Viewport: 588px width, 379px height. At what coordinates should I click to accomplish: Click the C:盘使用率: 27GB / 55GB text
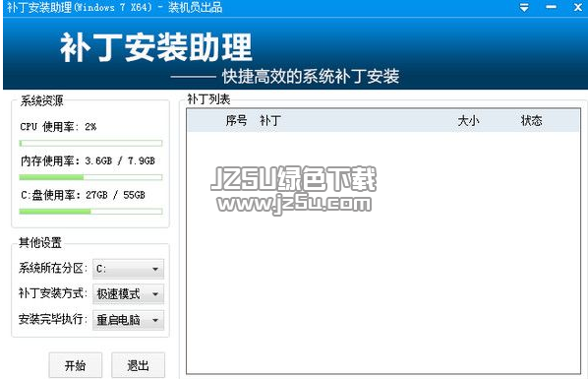pyautogui.click(x=83, y=195)
